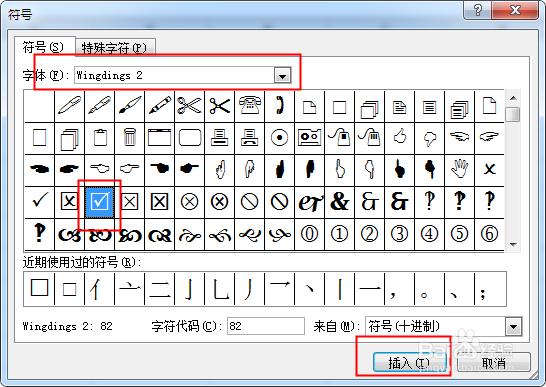Open the 来自 source dropdown
Screen dimensions: 546x387
[x=513, y=327]
